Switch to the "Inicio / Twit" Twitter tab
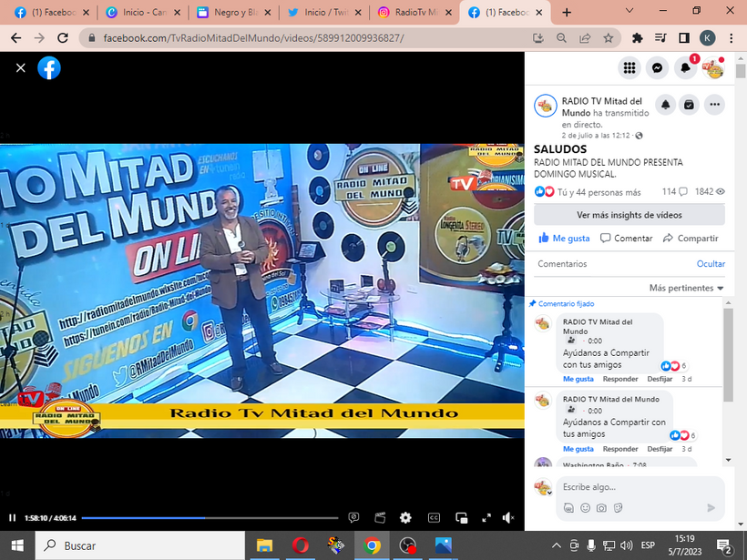Screen dimensions: 747x560 324,13
